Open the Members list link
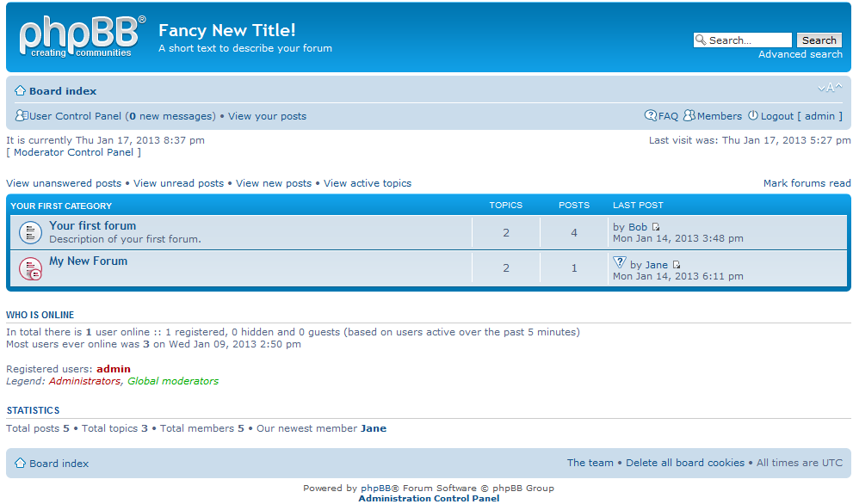 coord(720,116)
